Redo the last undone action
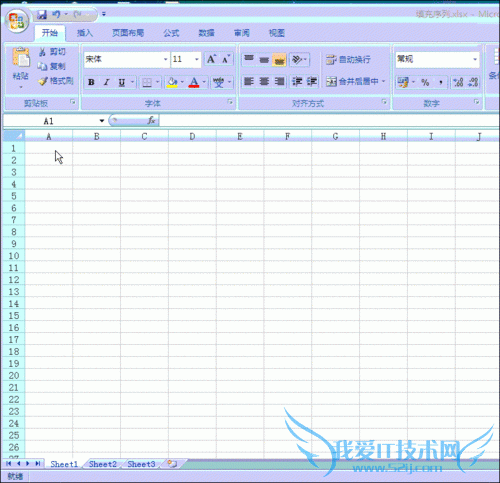500x483 pixels. [77, 14]
